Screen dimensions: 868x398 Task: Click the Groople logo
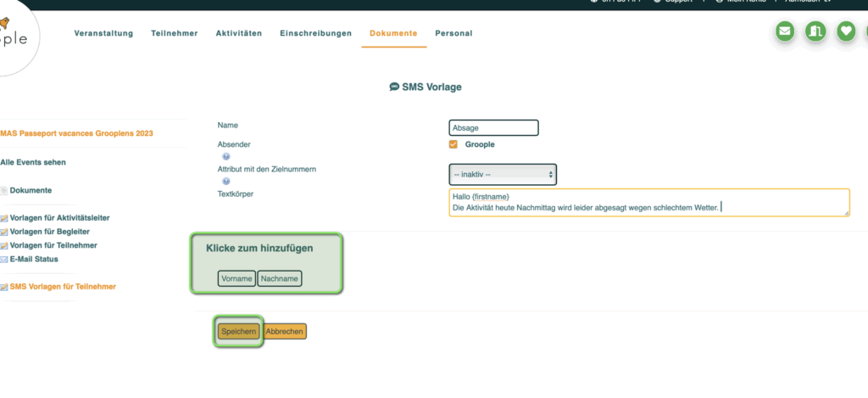click(x=17, y=38)
